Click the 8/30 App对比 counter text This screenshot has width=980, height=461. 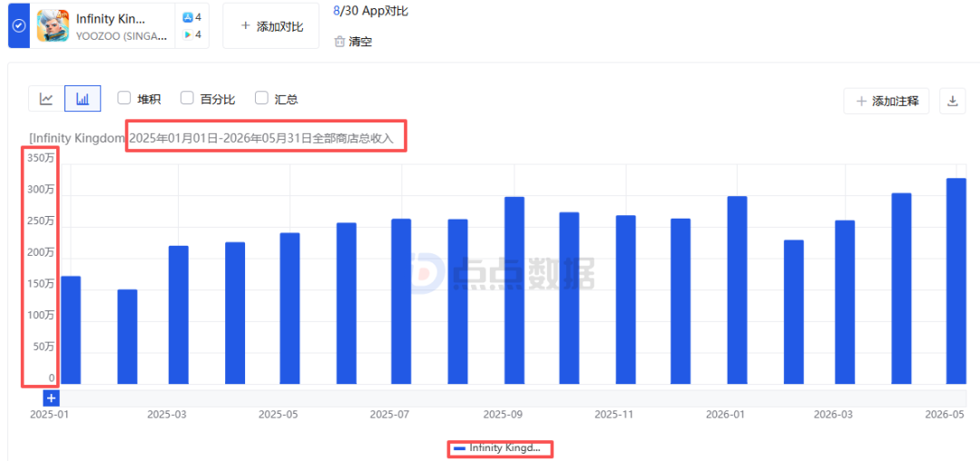[x=371, y=11]
